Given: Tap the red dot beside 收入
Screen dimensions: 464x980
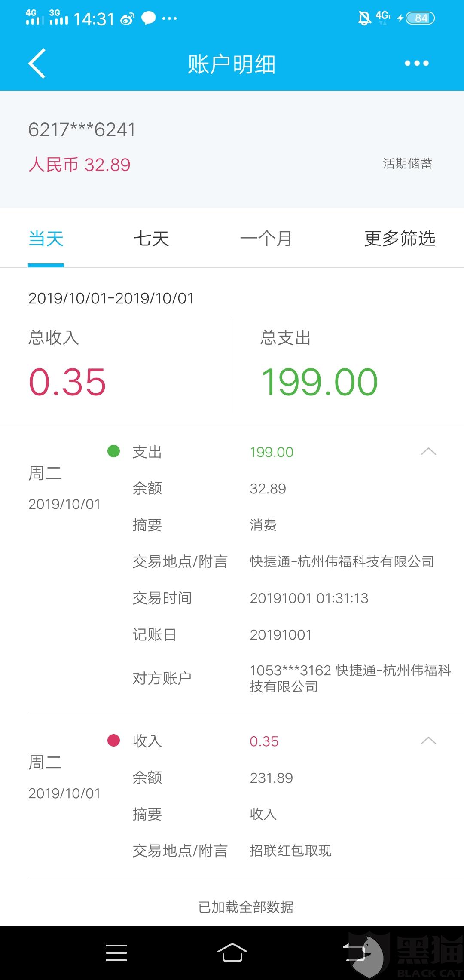Looking at the screenshot, I should (x=113, y=741).
